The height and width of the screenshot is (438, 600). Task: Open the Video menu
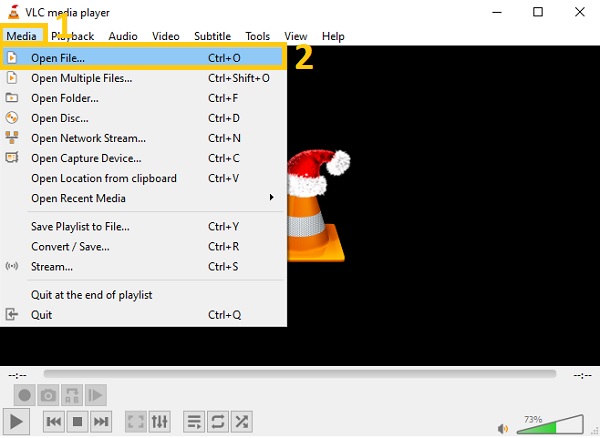(166, 36)
